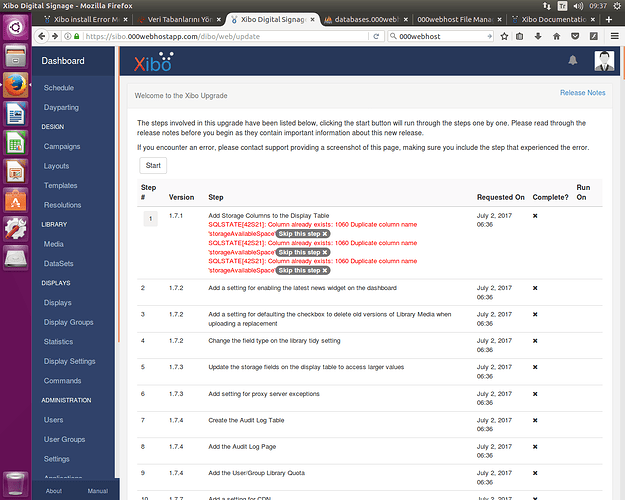Open the Trash dock icon

click(16, 484)
